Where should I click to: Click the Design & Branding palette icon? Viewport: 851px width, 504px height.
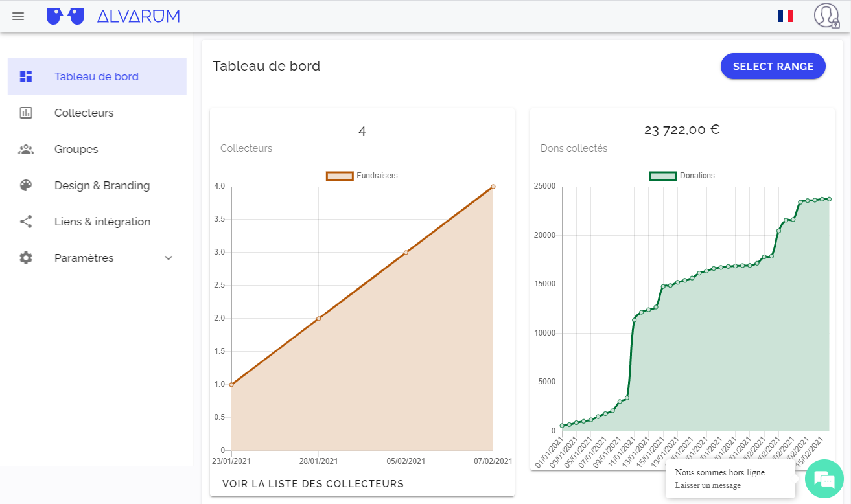click(26, 185)
